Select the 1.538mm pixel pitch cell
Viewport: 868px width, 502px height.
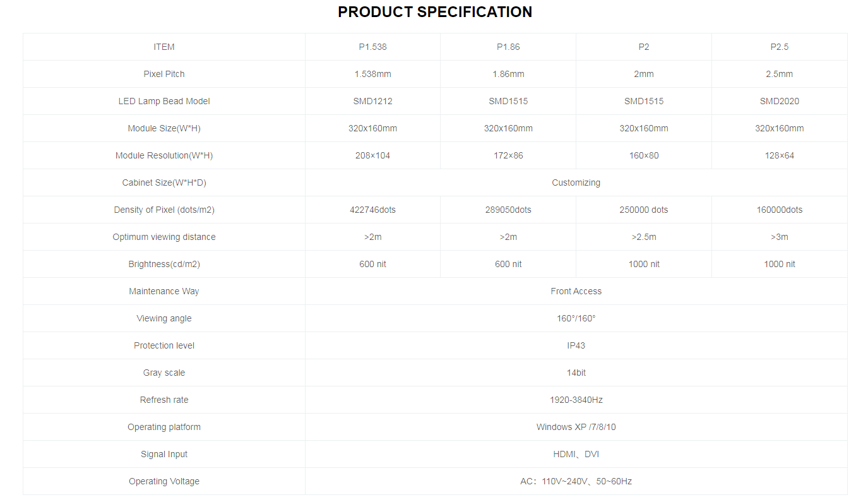pos(372,74)
